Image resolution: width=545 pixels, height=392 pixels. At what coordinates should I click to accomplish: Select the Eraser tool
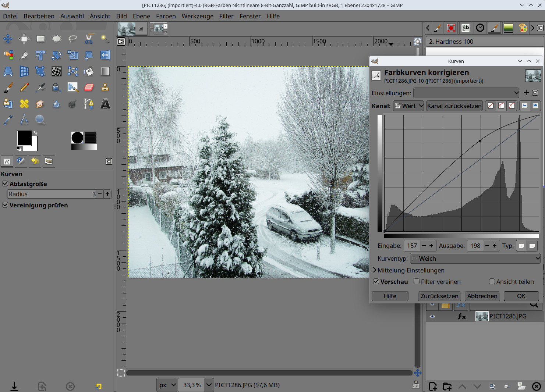pyautogui.click(x=89, y=88)
